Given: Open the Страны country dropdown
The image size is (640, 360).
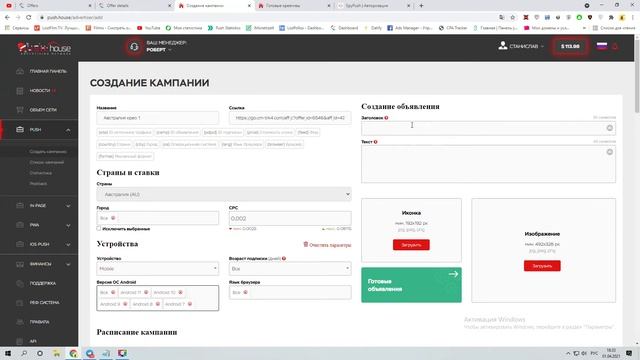Looking at the screenshot, I should click(x=224, y=194).
